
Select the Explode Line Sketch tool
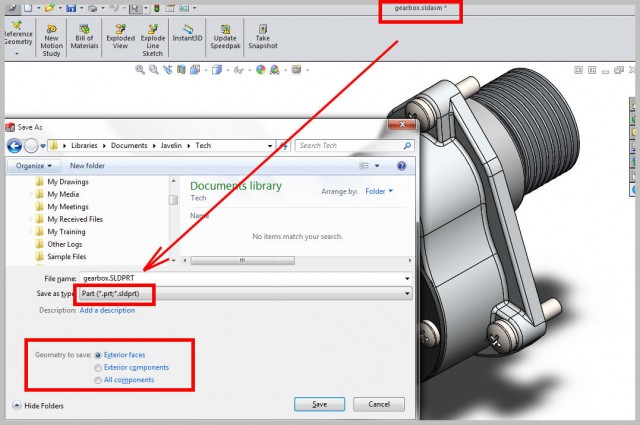click(x=153, y=40)
